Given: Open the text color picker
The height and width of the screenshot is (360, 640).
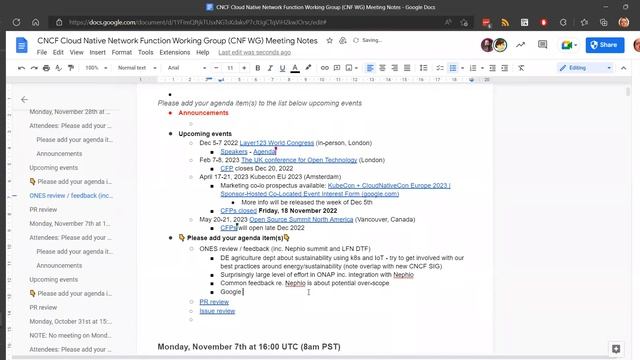Looking at the screenshot, I should tap(295, 68).
